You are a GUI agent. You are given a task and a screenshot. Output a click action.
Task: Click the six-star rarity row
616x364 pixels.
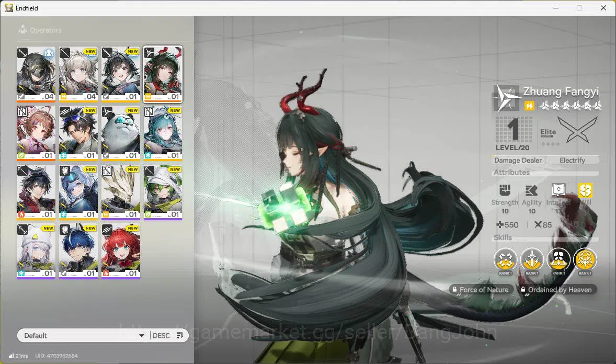click(569, 105)
